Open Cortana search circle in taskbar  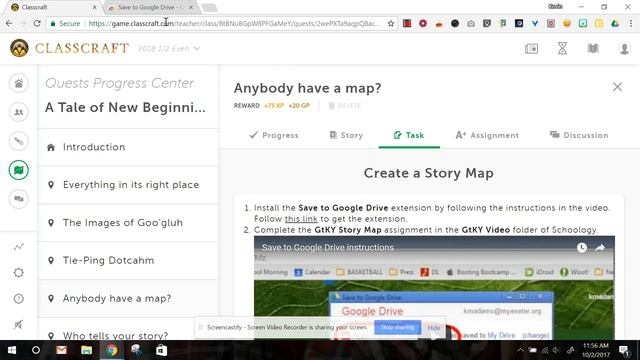pyautogui.click(x=36, y=350)
